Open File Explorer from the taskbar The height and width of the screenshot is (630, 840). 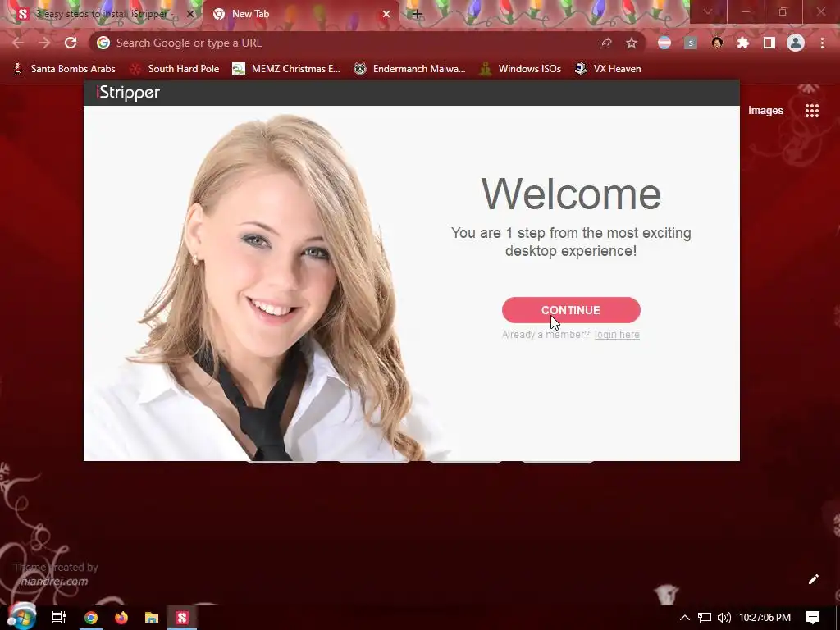[152, 617]
